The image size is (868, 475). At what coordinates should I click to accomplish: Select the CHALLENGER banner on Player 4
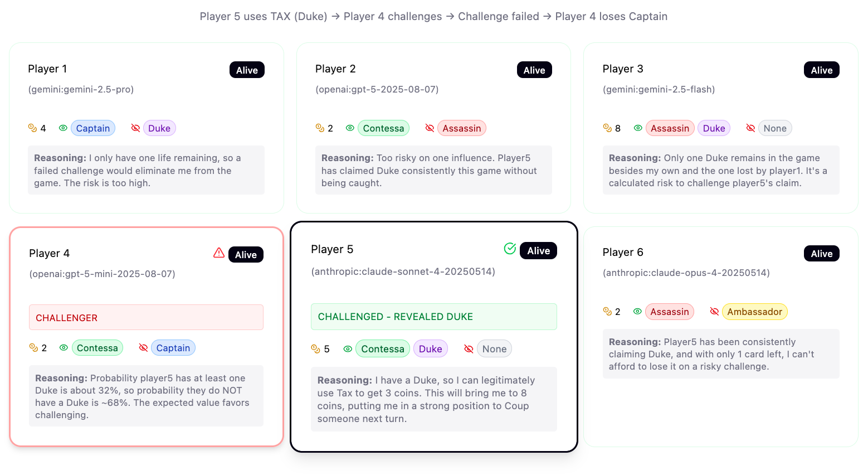[x=146, y=317]
